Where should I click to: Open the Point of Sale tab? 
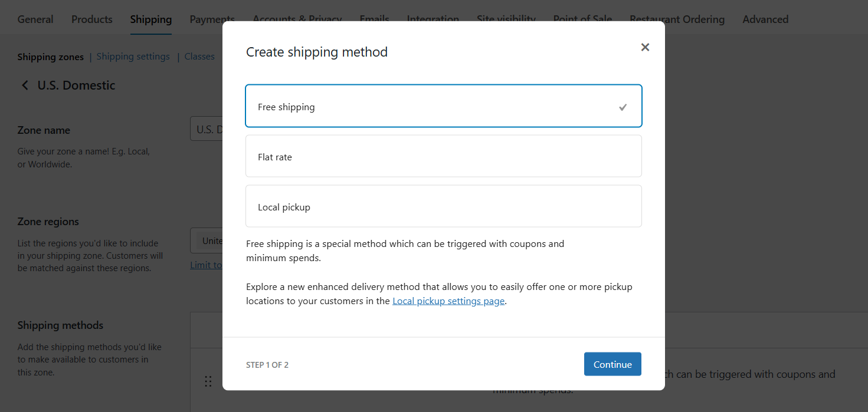582,19
